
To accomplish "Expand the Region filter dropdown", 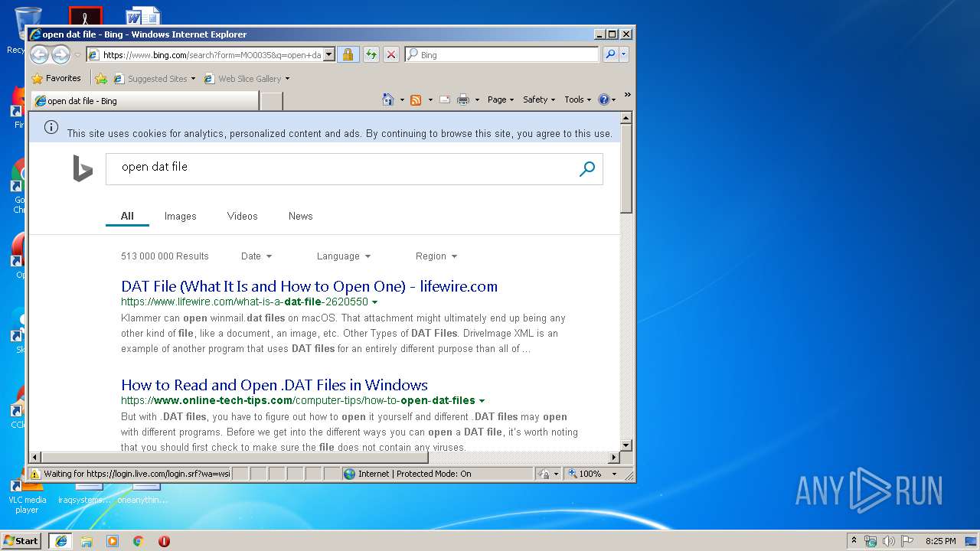I will pyautogui.click(x=436, y=256).
